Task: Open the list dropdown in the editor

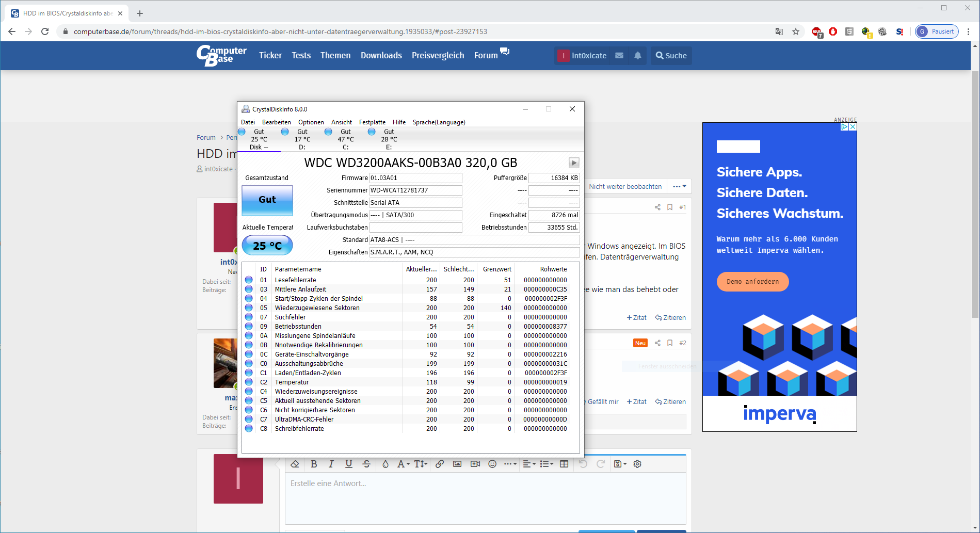Action: point(547,464)
